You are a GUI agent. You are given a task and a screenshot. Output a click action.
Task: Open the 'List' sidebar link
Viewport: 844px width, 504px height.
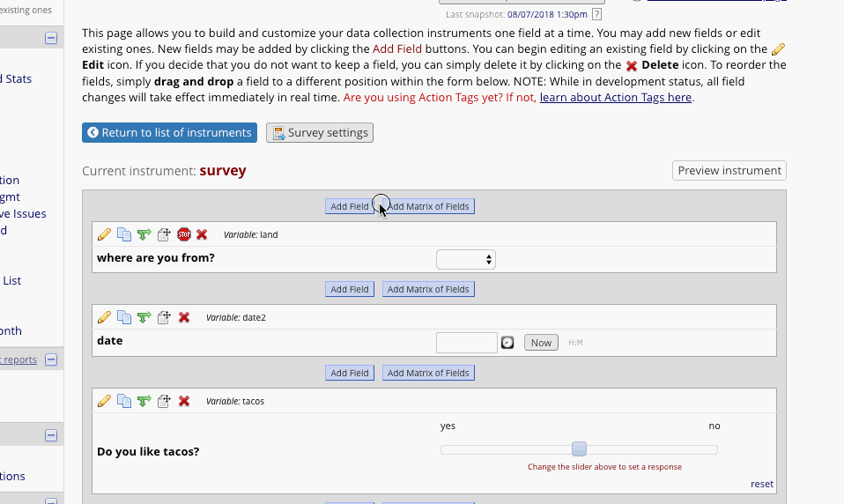[11, 280]
